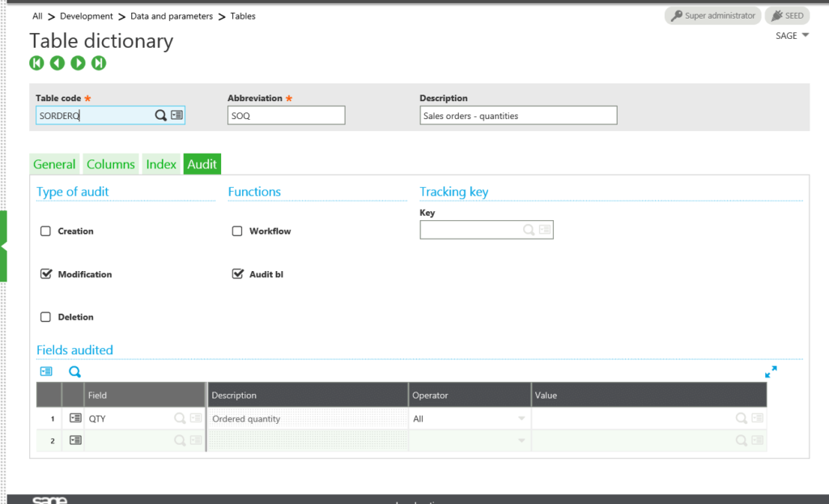829x504 pixels.
Task: Click the search magnifier above Fields audited grid
Action: click(74, 371)
